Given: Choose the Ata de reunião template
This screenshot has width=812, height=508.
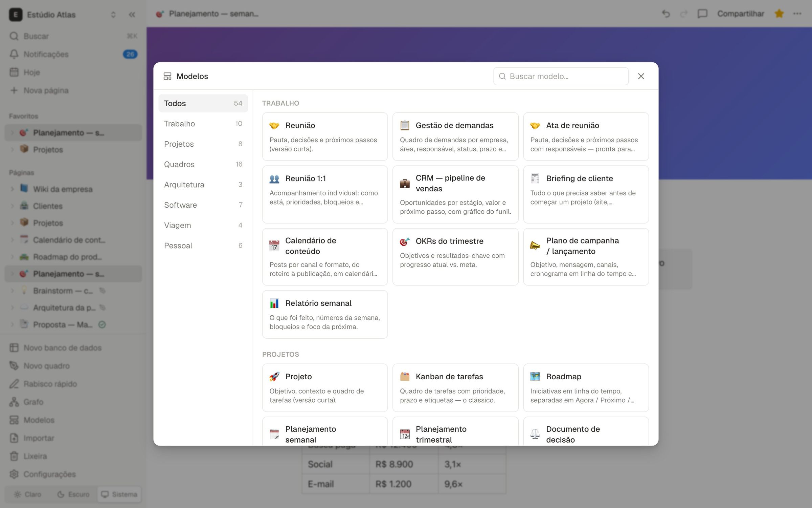Looking at the screenshot, I should pos(586,136).
